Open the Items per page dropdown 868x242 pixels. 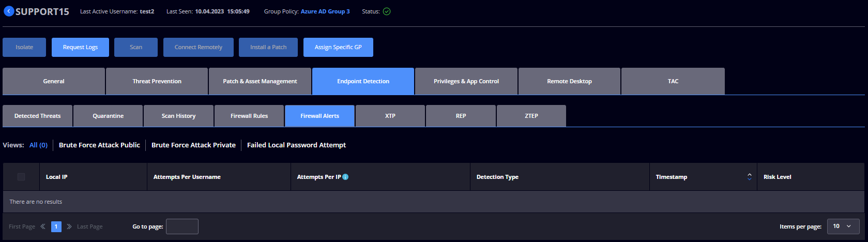pos(843,226)
